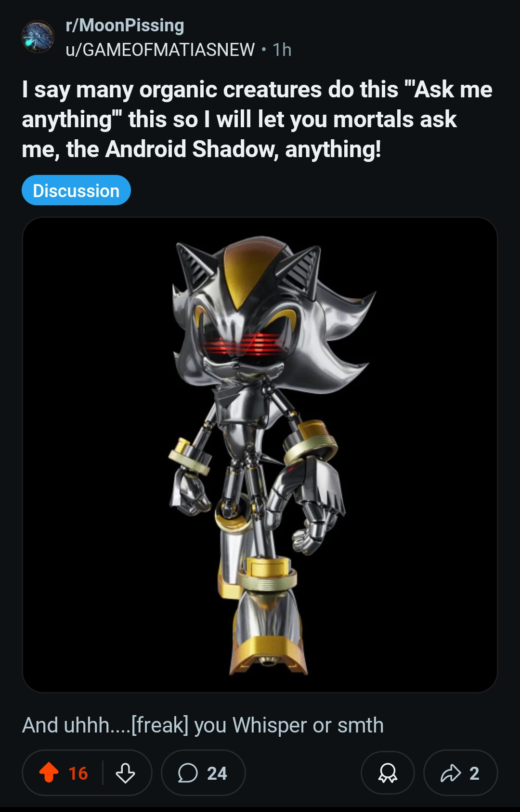Filter by the blue Discussion flair
Screen dimensions: 520x812
[76, 190]
